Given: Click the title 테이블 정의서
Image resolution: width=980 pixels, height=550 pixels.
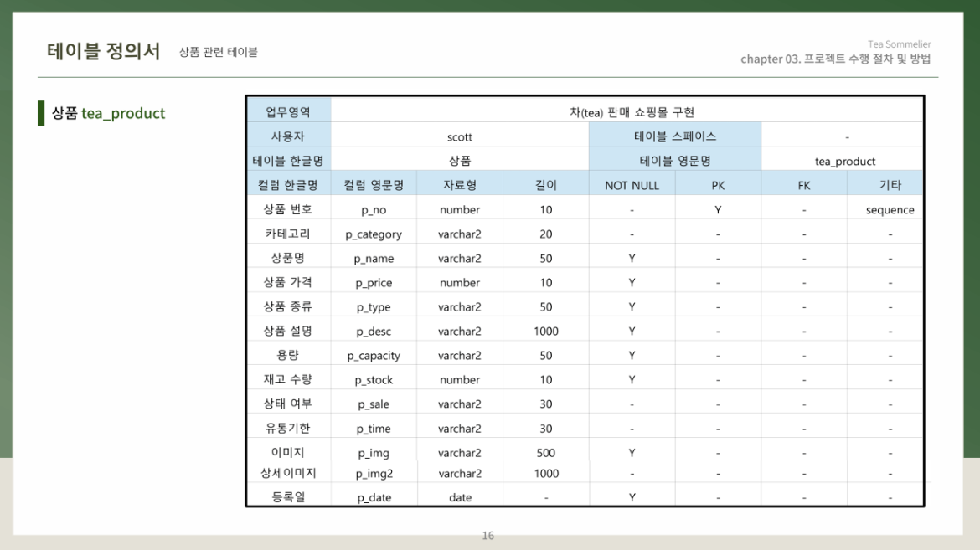Looking at the screenshot, I should pos(103,50).
